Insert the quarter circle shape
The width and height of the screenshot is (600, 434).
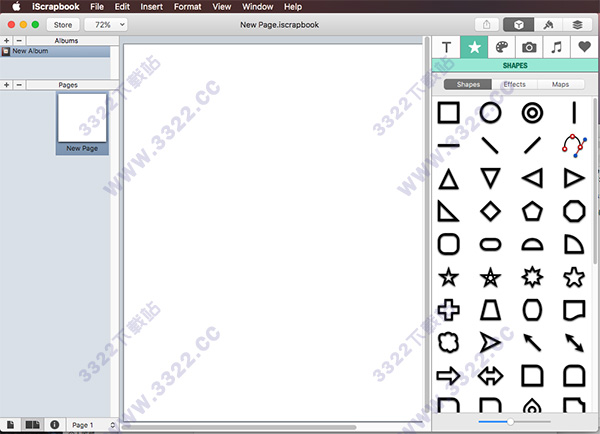[x=574, y=244]
